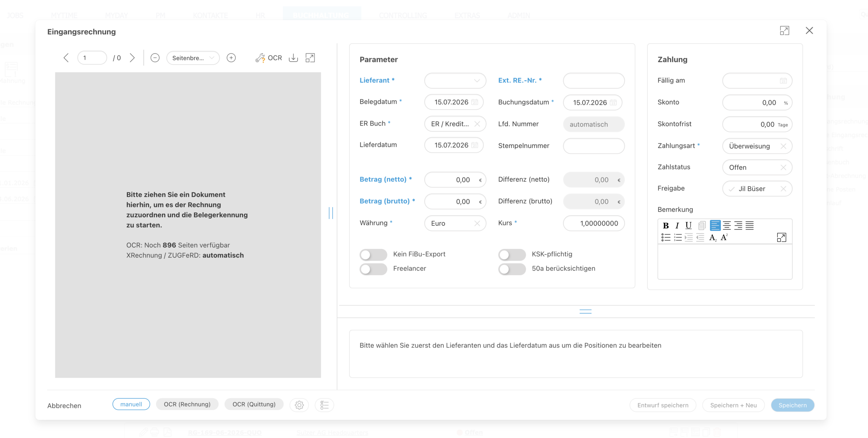Zoom out with the minus circle icon
The height and width of the screenshot is (438, 868).
click(x=155, y=58)
